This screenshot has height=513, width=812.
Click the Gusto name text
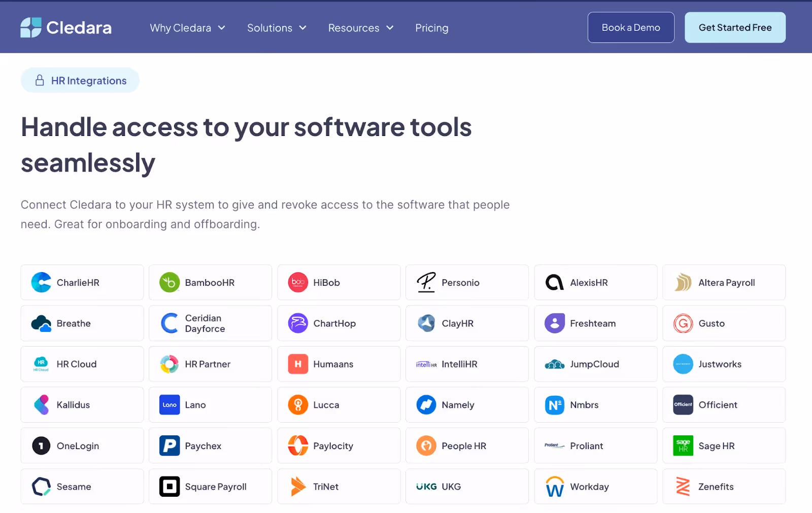click(x=712, y=323)
